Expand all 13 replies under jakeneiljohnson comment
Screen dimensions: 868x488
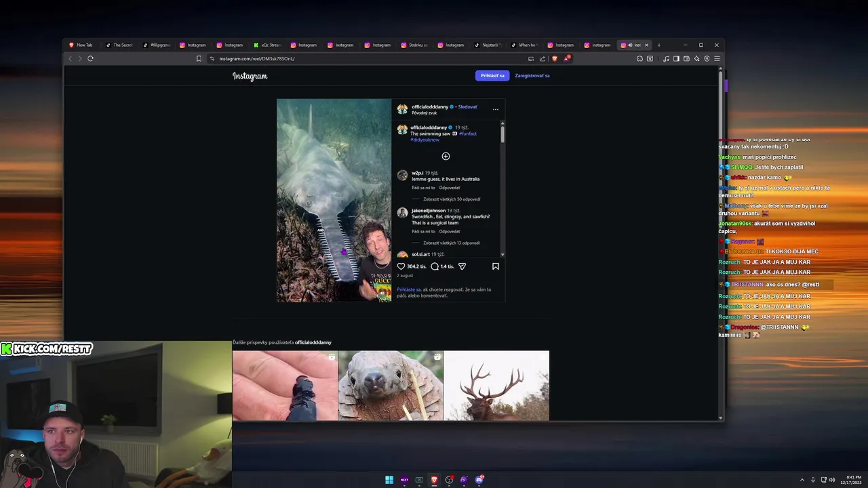452,243
